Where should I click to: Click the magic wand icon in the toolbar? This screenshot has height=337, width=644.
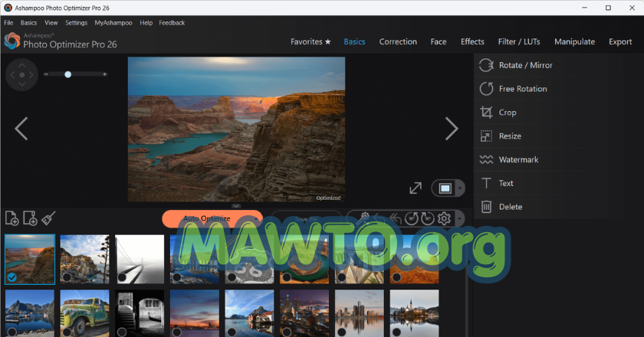[x=363, y=218]
